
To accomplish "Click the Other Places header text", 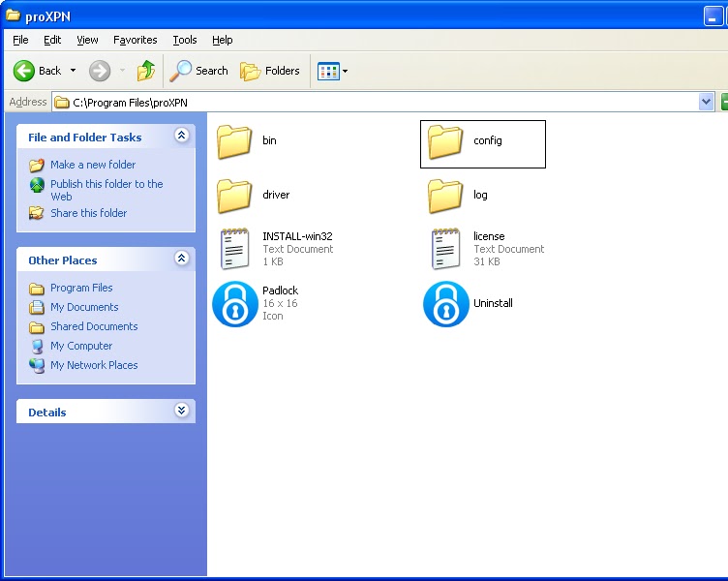I will 63,260.
